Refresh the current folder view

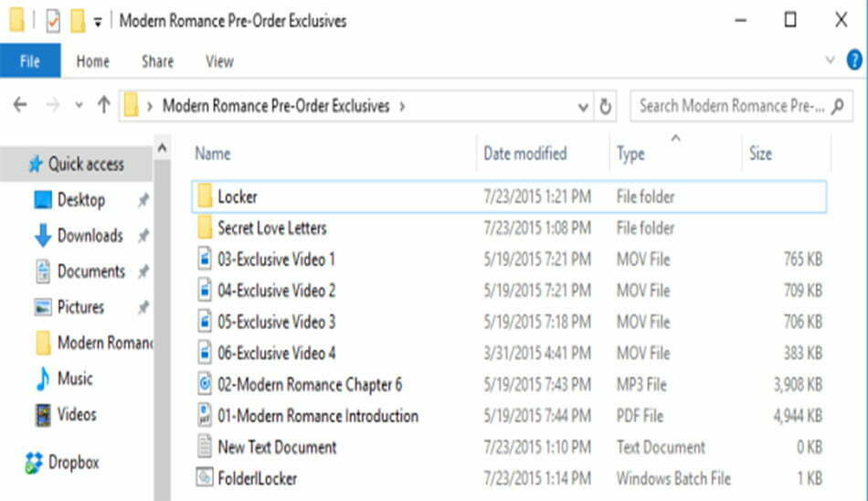(605, 106)
